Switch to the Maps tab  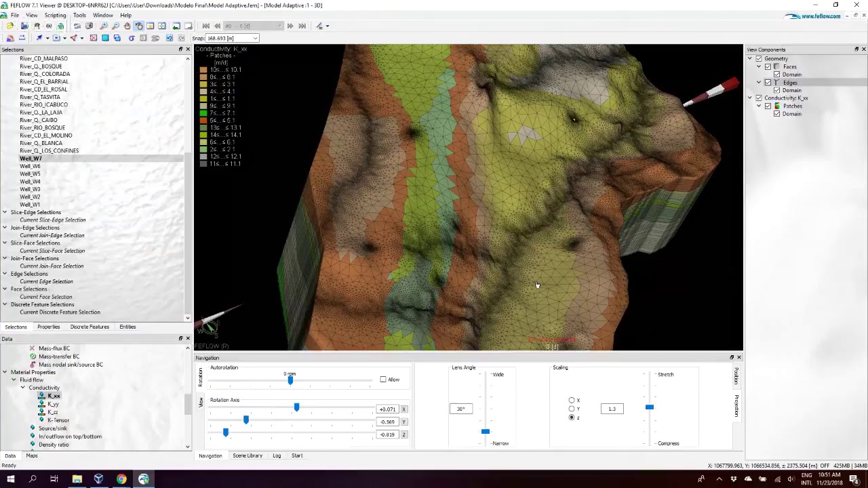(32, 455)
